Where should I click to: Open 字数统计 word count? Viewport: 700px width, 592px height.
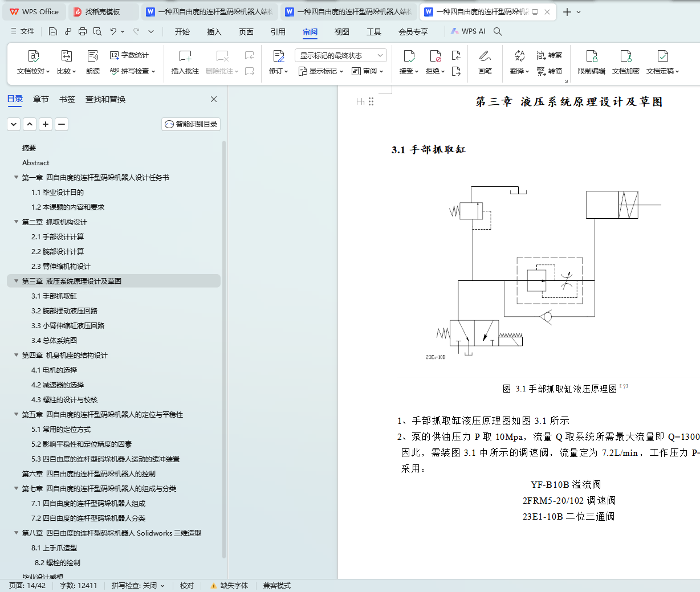(129, 55)
